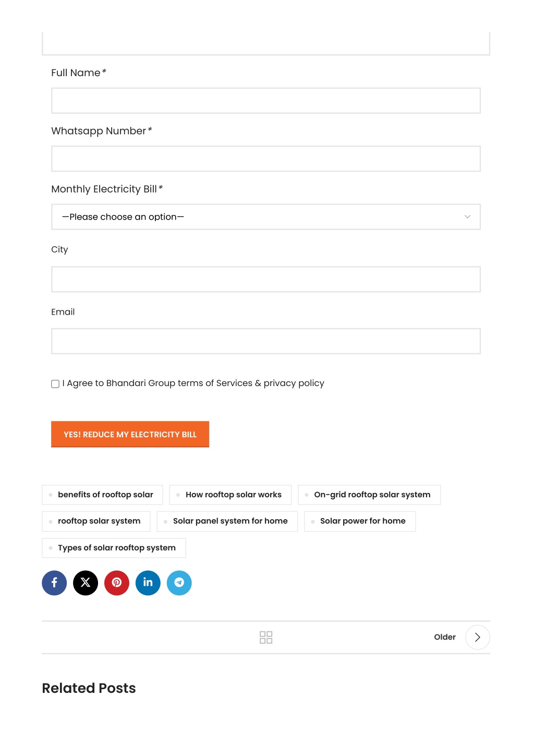This screenshot has height=756, width=534.
Task: Click into the City text field
Action: pyautogui.click(x=265, y=279)
